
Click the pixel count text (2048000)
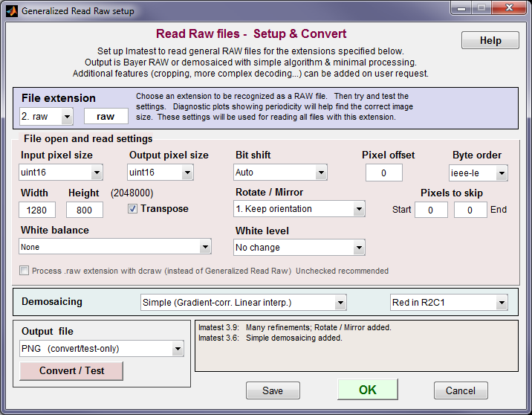point(132,193)
